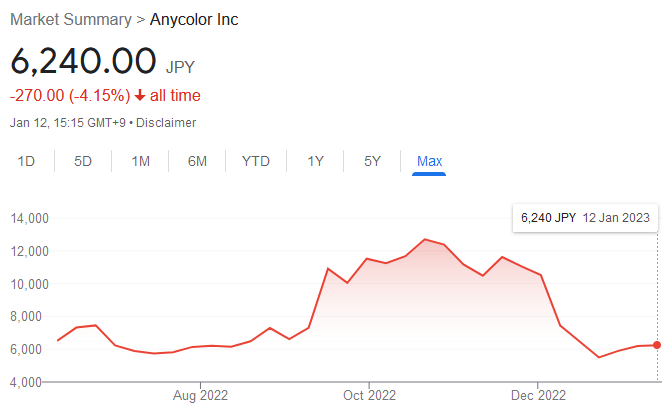The width and height of the screenshot is (671, 408).
Task: Click the red down arrow icon
Action: [x=140, y=95]
